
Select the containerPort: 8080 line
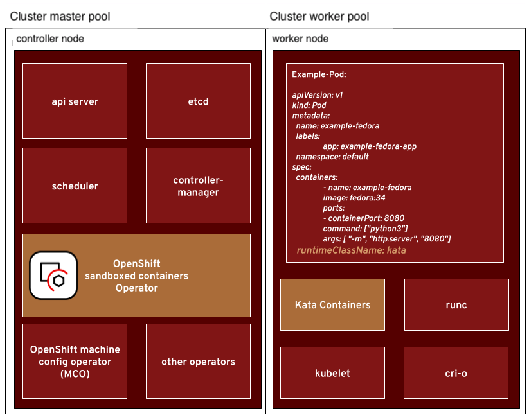pyautogui.click(x=364, y=218)
